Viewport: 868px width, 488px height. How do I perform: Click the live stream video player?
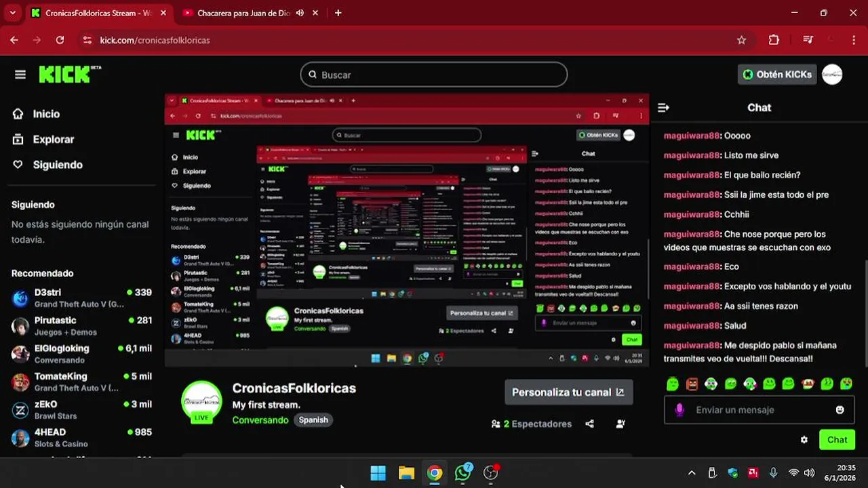[x=407, y=230]
